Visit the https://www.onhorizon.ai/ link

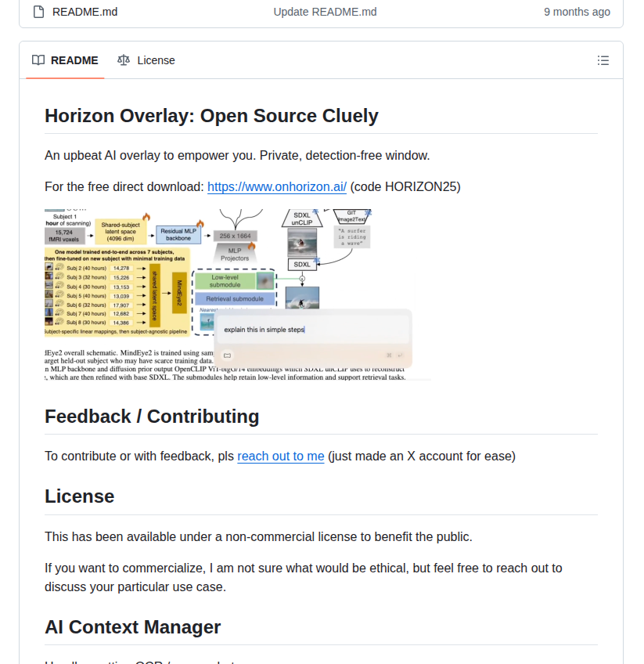pos(277,186)
